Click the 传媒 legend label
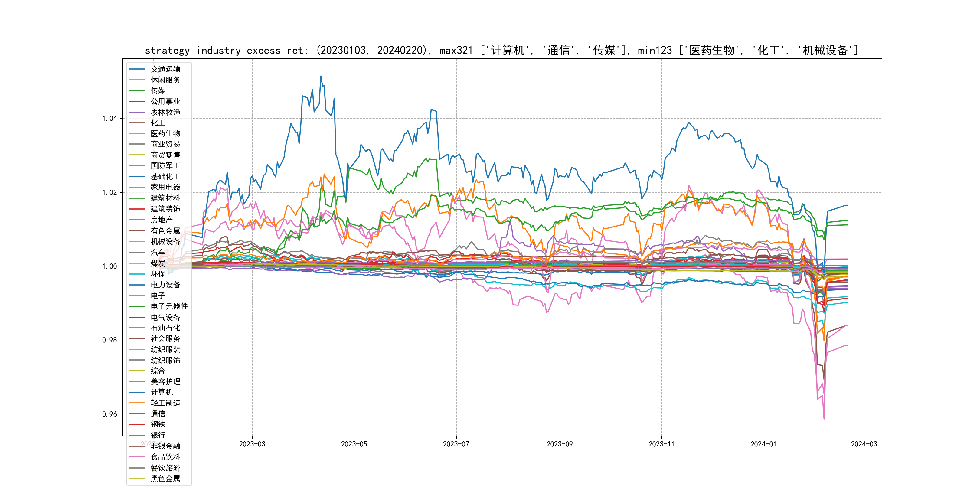The height and width of the screenshot is (490, 980). (x=158, y=90)
